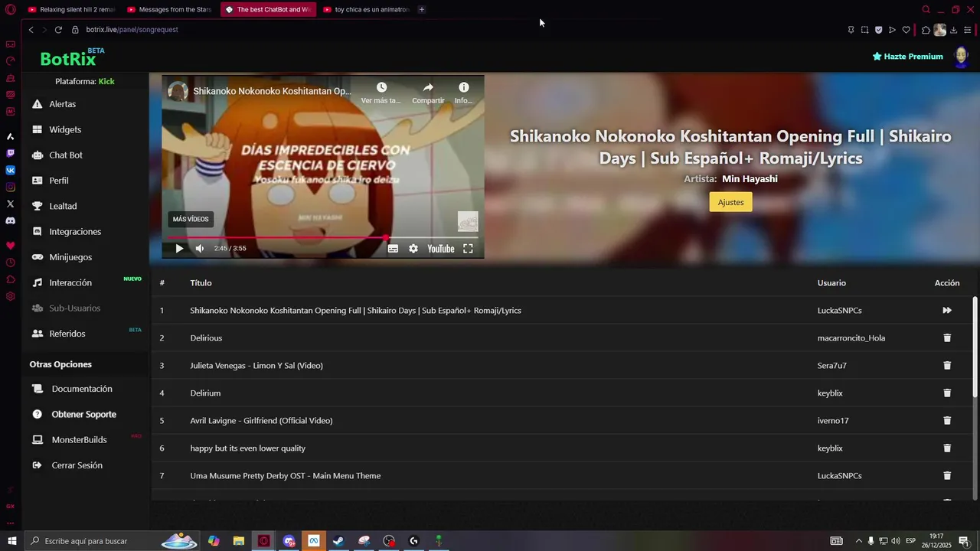Image resolution: width=980 pixels, height=551 pixels.
Task: Switch to toy chica es un animatron tab
Action: pos(366,9)
